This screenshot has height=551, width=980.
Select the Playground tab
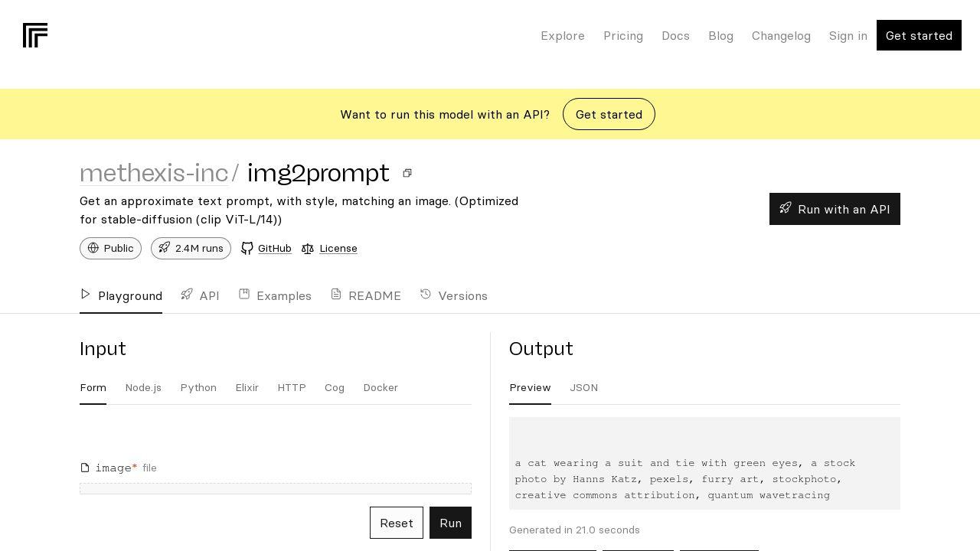coord(121,295)
